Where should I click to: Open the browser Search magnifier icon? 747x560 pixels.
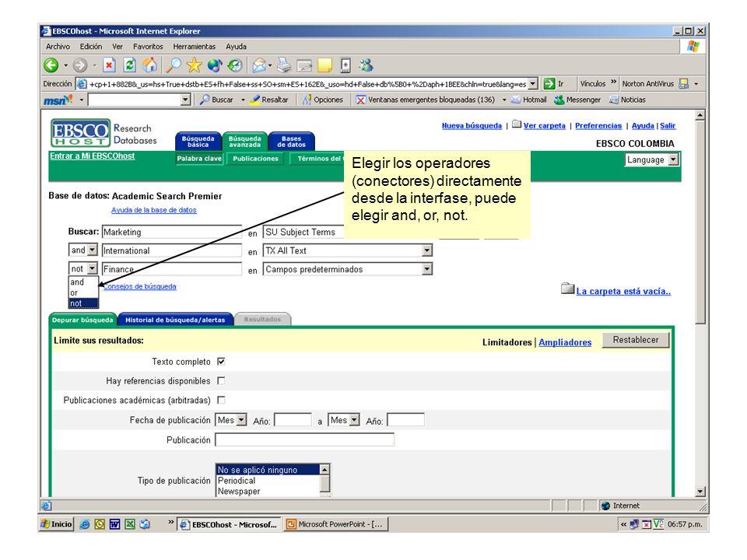(174, 65)
